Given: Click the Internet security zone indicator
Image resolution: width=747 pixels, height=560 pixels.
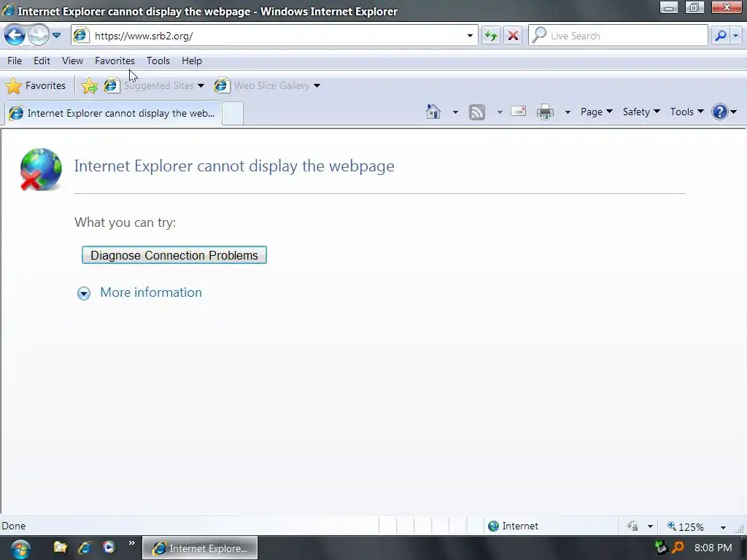Looking at the screenshot, I should 514,526.
